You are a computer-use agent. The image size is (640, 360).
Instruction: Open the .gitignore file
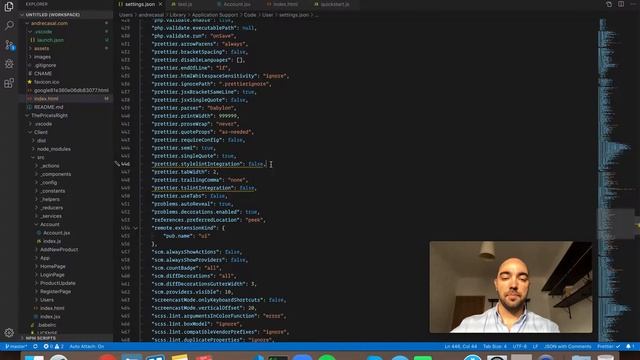tap(45, 65)
